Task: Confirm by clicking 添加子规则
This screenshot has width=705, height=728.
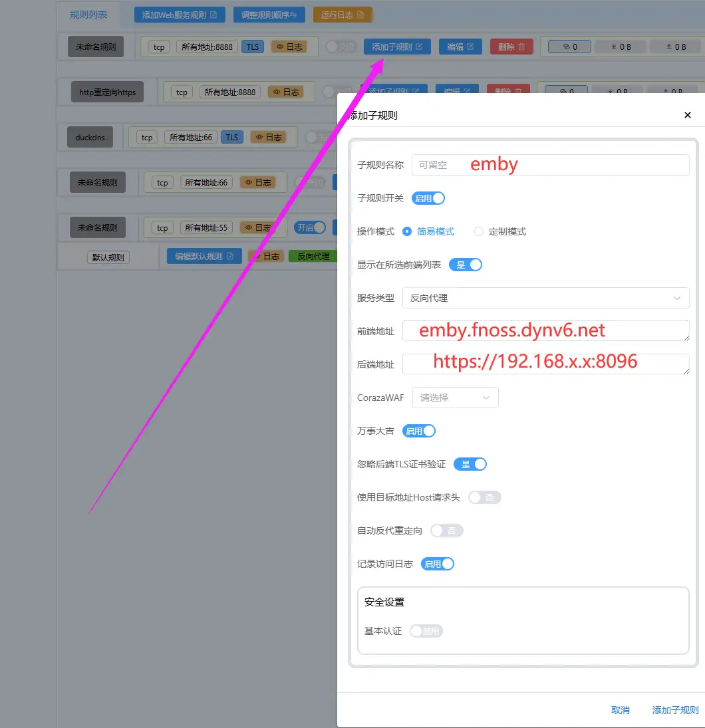Action: (x=674, y=710)
